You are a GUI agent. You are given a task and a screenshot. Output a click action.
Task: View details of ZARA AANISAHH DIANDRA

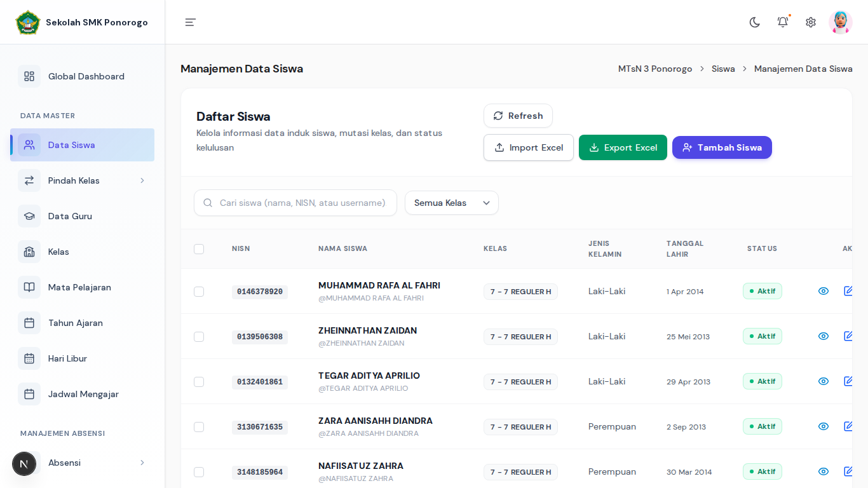click(824, 426)
